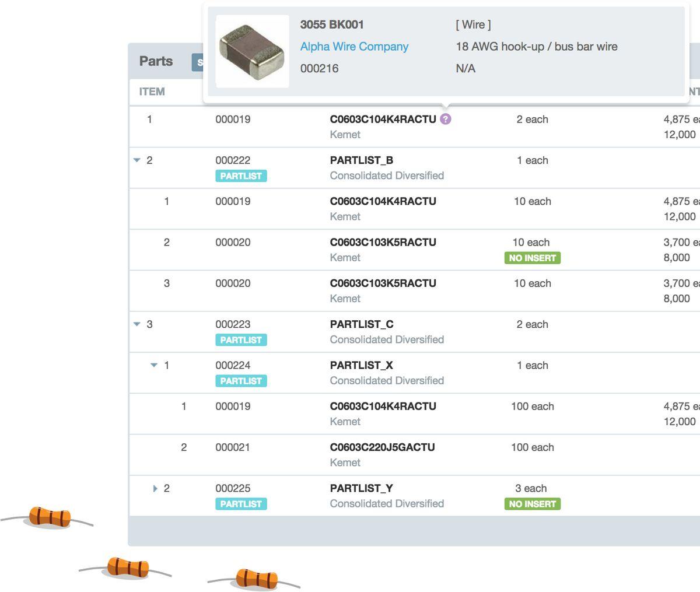
Task: Click the purple help icon beside C0603C104K4RACTU
Action: pos(445,120)
